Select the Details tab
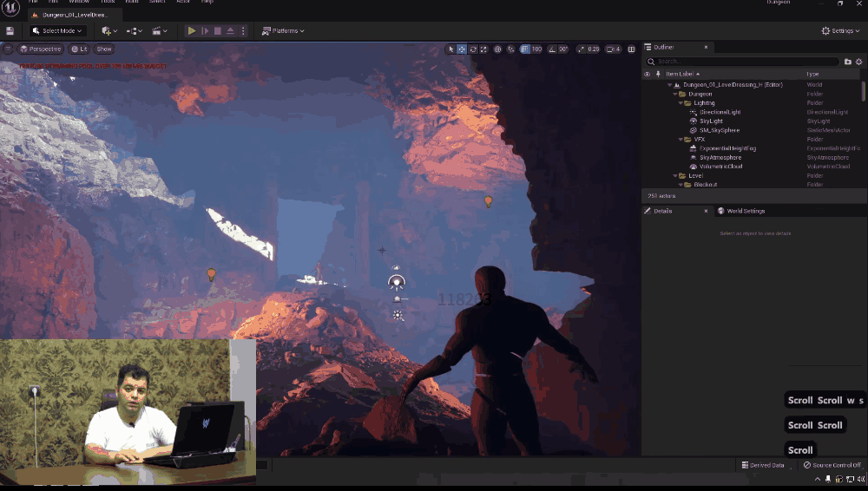 pos(662,211)
